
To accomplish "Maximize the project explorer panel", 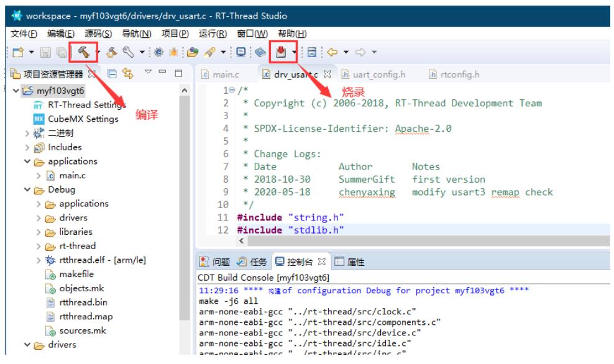I will pyautogui.click(x=178, y=73).
